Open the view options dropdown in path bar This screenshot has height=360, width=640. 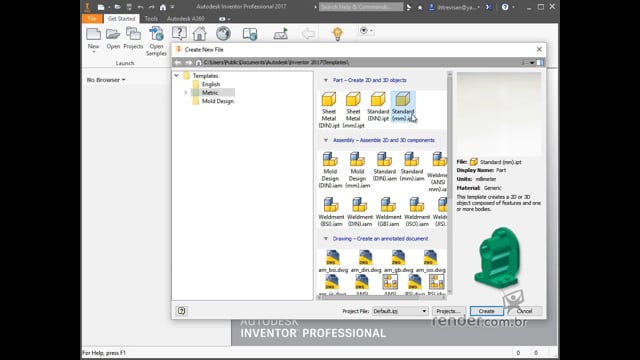tap(532, 62)
